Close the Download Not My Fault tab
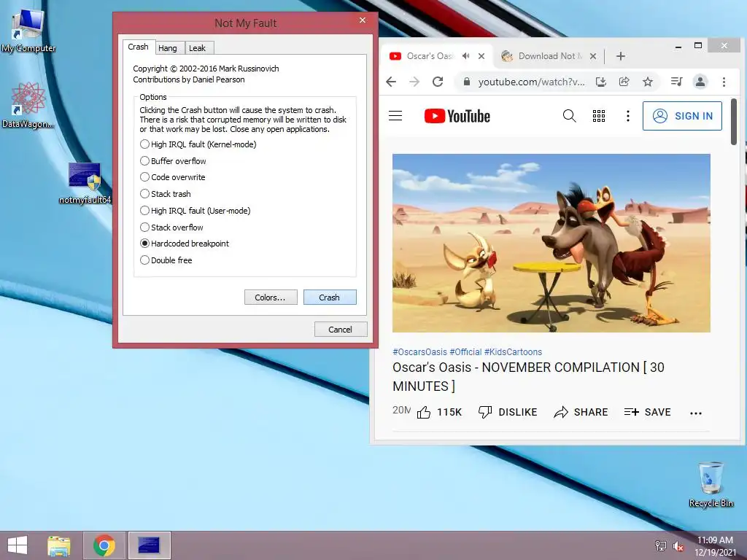The height and width of the screenshot is (560, 747). (x=593, y=55)
